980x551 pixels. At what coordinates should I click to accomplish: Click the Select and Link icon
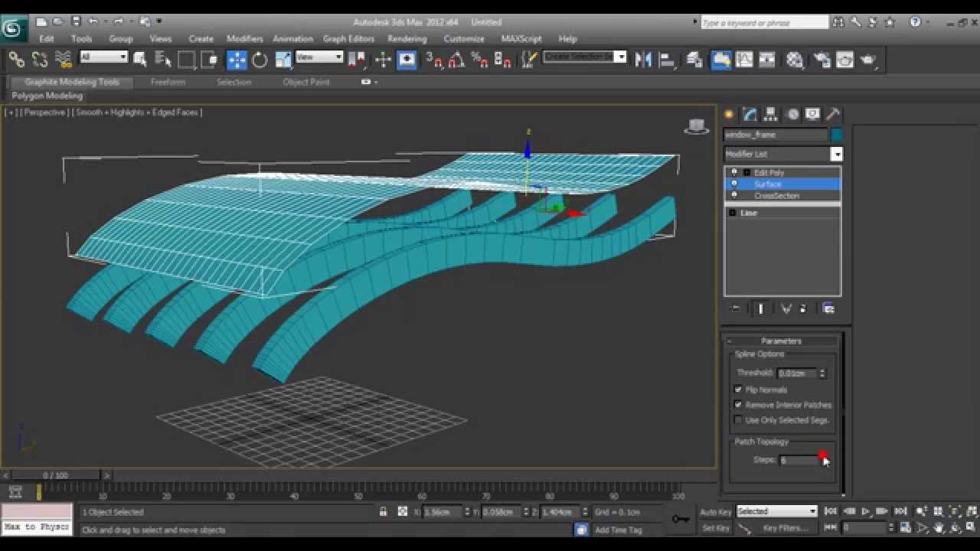16,60
